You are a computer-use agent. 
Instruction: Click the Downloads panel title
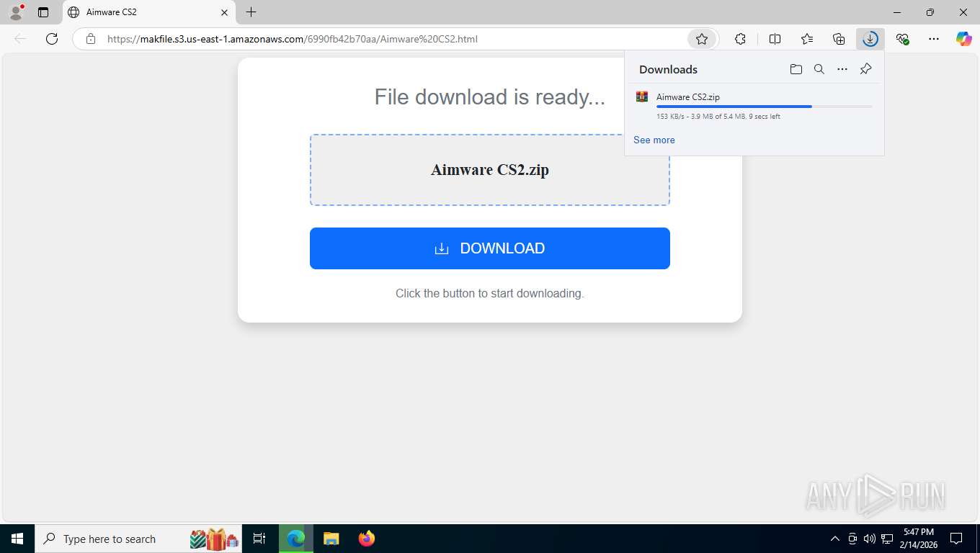point(668,69)
